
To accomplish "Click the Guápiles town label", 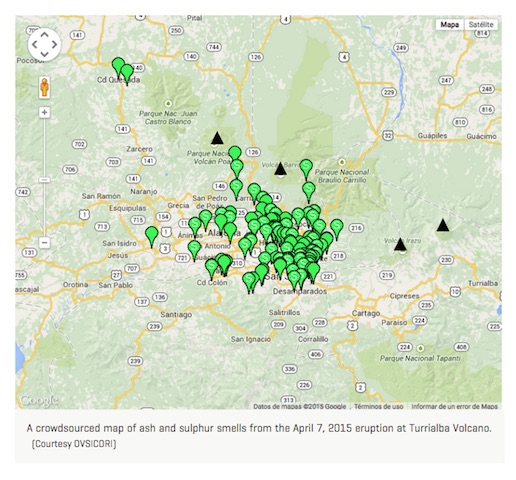I will tap(432, 136).
